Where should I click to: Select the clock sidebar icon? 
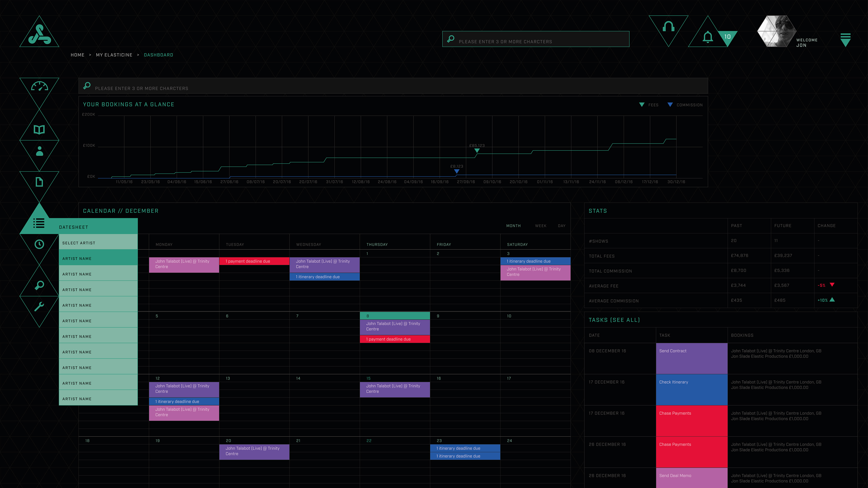pos(39,244)
